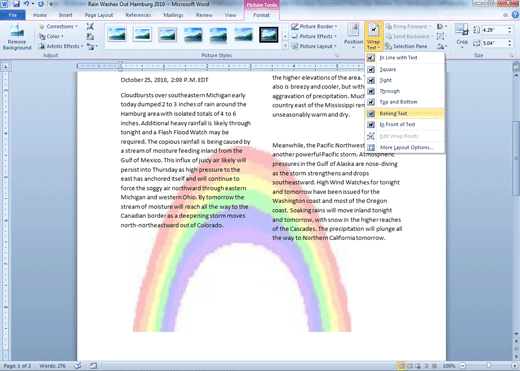Expand the Artistic Effects dropdown
The width and height of the screenshot is (520, 371).
61,46
